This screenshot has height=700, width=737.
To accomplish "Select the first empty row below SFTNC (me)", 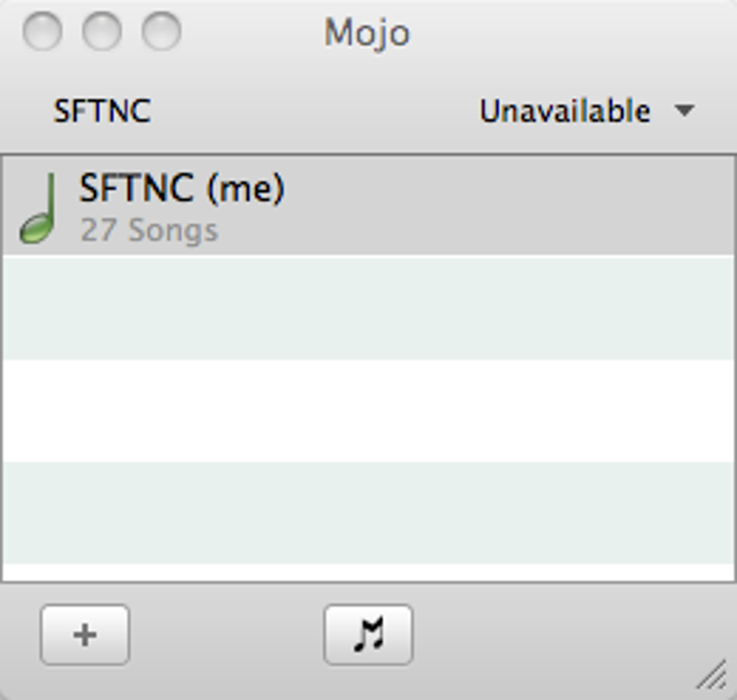I will [x=368, y=307].
